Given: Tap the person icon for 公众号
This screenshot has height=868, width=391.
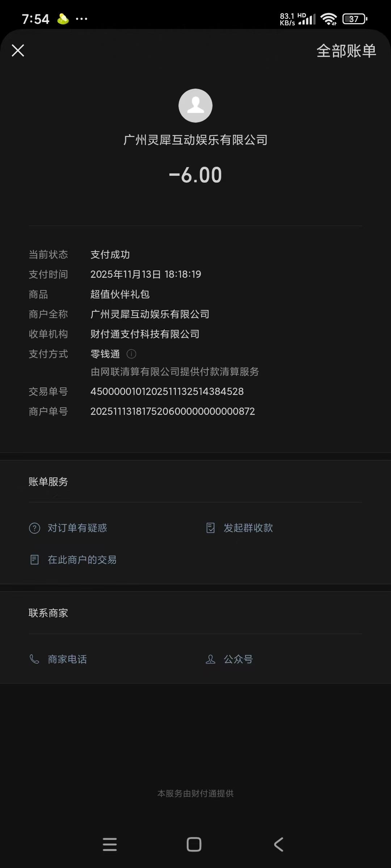Looking at the screenshot, I should (210, 659).
